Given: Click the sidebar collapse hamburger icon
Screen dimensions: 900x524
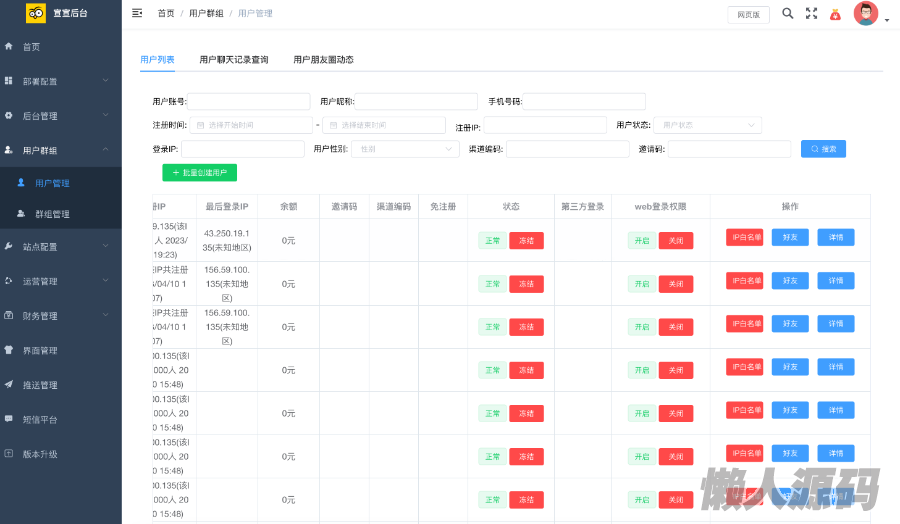Looking at the screenshot, I should [x=137, y=13].
